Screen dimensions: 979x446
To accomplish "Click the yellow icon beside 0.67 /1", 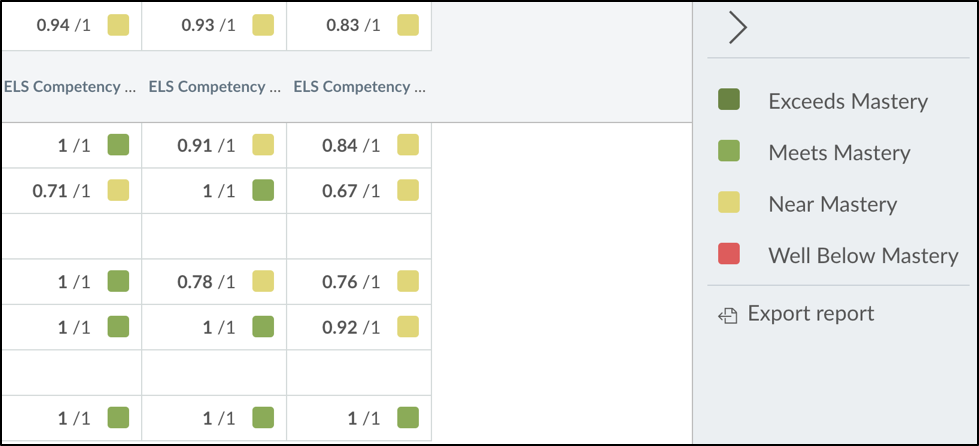I will (x=408, y=191).
